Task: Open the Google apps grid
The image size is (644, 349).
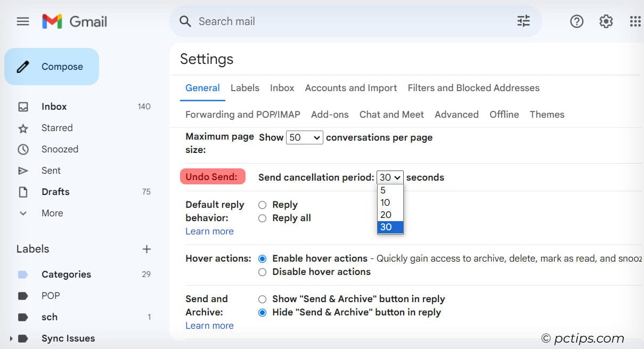Action: [x=635, y=21]
